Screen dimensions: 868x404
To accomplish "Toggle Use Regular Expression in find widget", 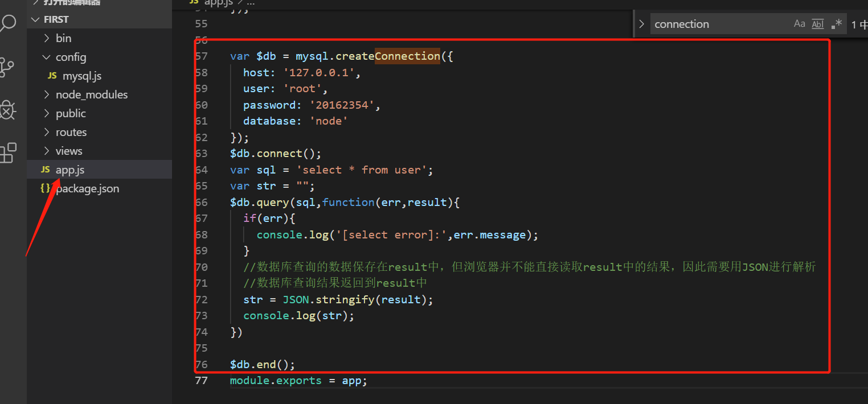I will [836, 24].
